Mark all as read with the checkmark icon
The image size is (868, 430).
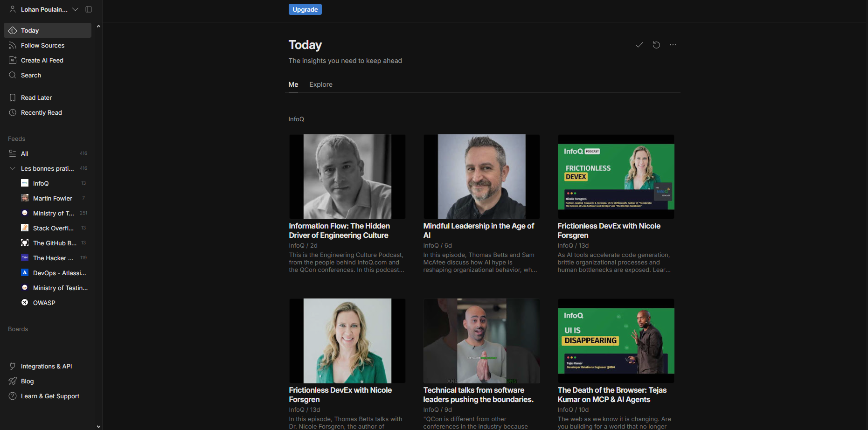tap(639, 45)
